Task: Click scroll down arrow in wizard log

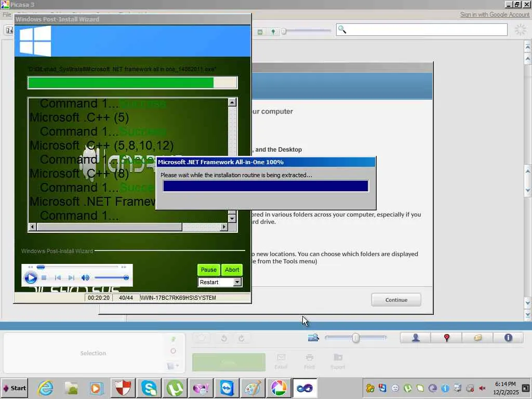Action: 232,219
